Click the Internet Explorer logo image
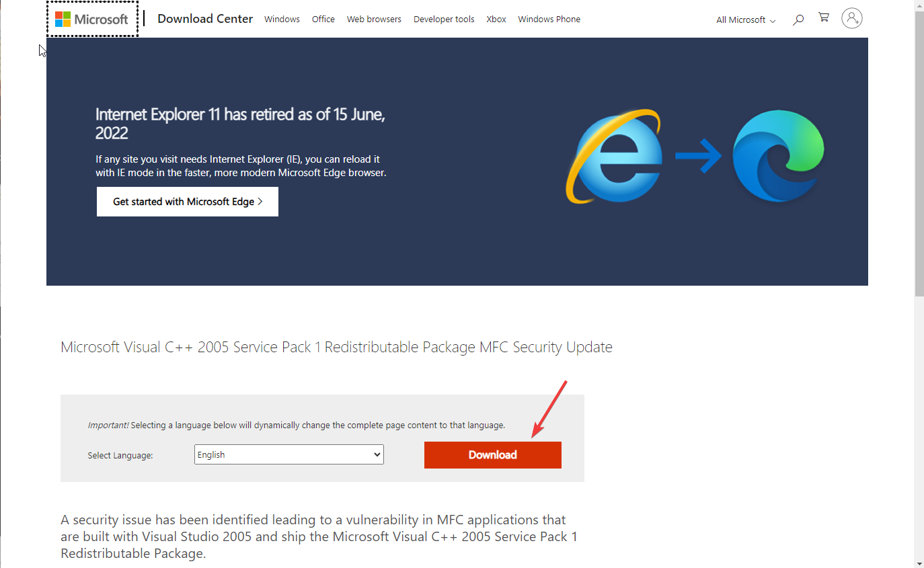Screen dimensions: 924x568 (x=614, y=157)
